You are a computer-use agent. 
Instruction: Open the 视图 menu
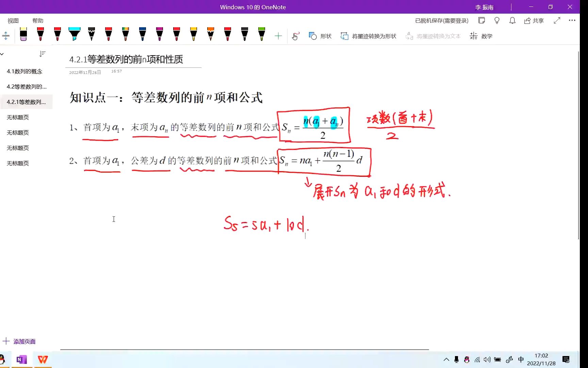tap(13, 20)
